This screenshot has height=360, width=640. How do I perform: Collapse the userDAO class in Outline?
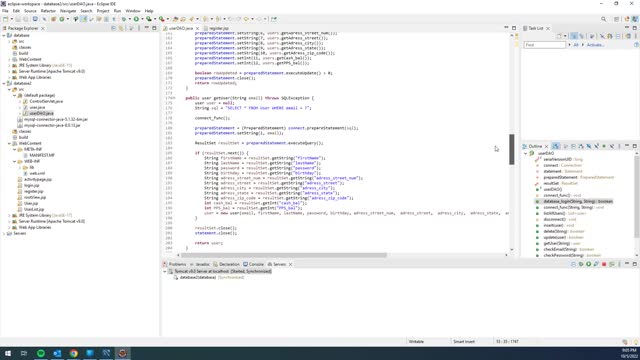(x=526, y=153)
